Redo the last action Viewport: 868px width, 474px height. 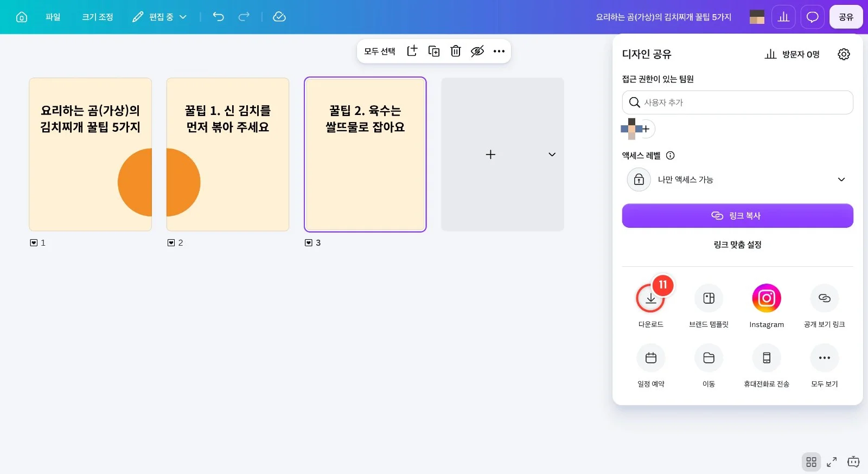244,17
